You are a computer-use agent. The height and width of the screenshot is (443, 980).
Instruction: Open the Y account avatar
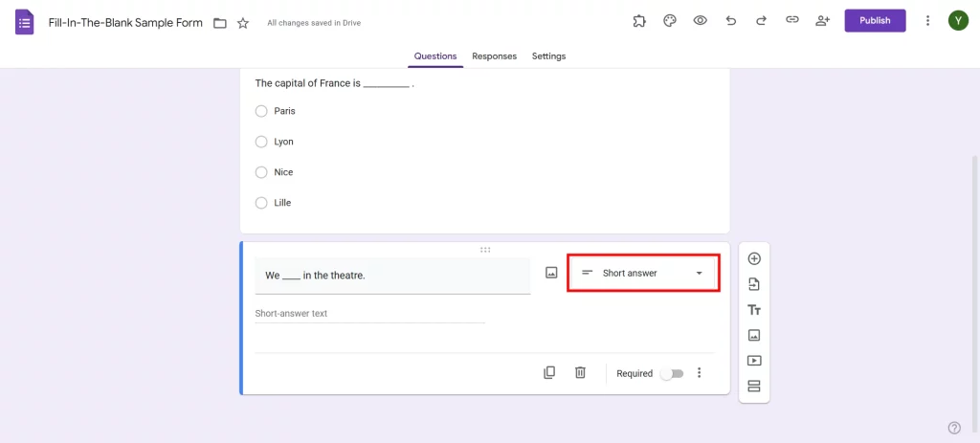[x=958, y=21]
